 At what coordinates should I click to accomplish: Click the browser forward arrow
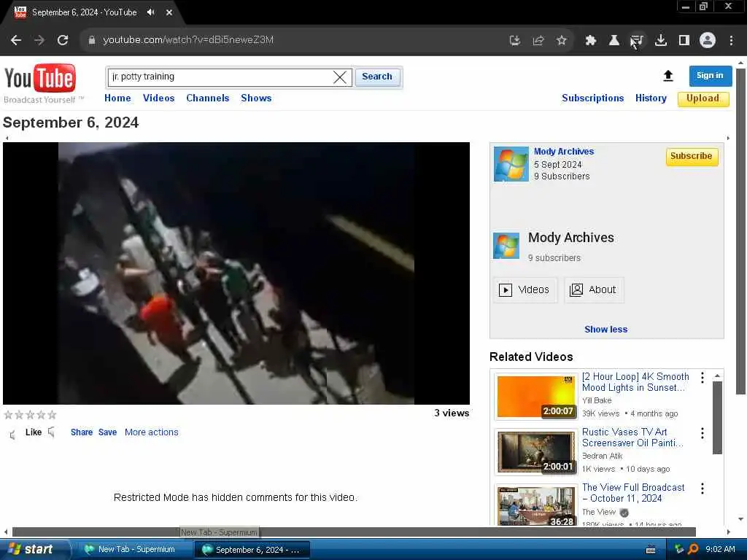tap(39, 40)
